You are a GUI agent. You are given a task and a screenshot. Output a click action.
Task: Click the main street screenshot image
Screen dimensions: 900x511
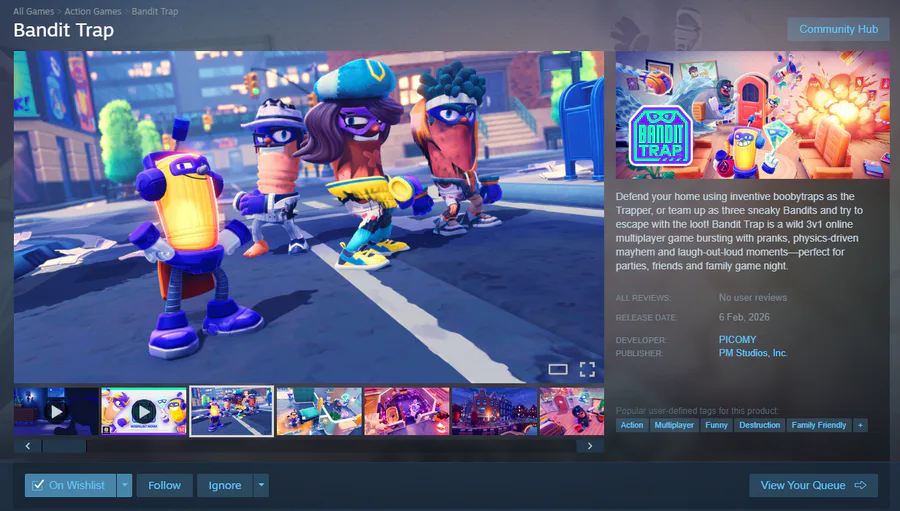(309, 217)
